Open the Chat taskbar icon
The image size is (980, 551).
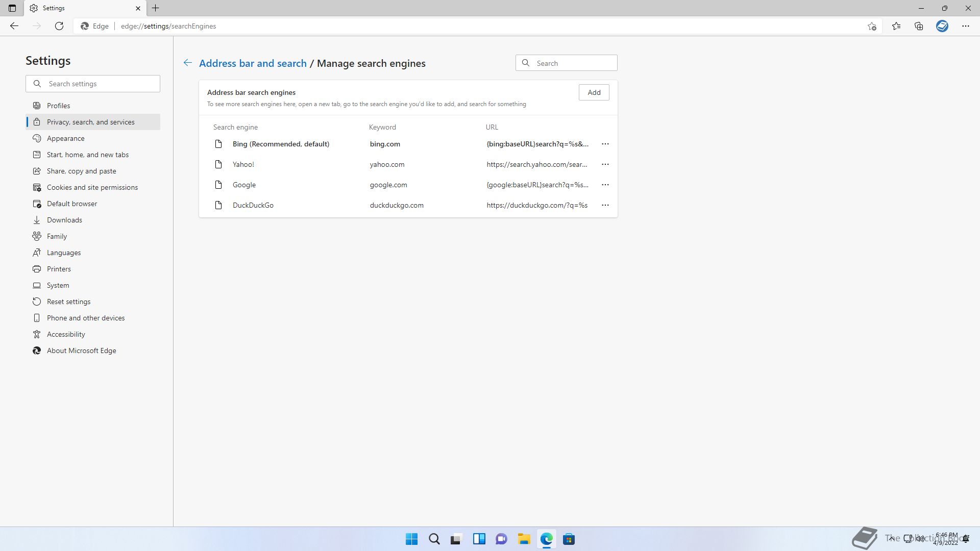(x=501, y=539)
